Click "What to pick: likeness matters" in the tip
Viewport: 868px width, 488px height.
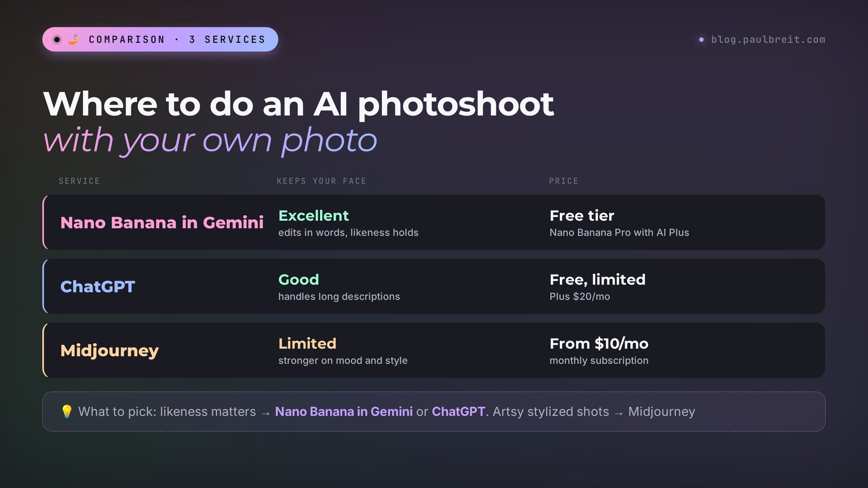[167, 412]
